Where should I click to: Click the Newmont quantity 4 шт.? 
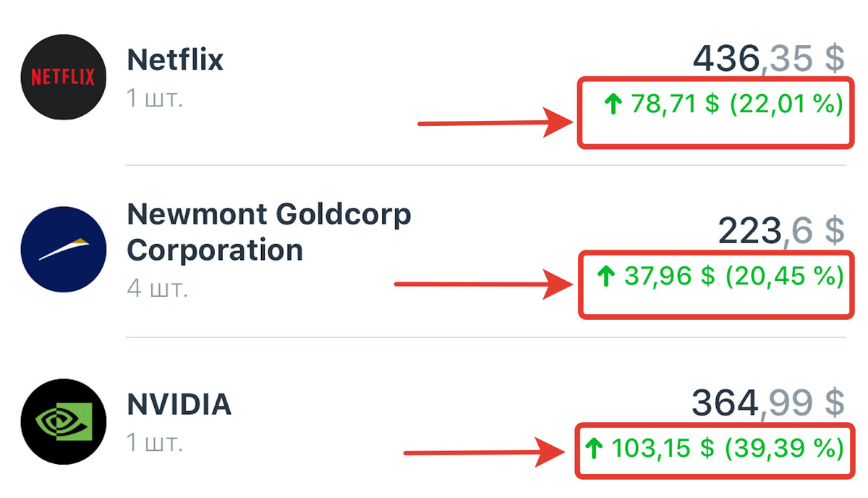pyautogui.click(x=158, y=289)
